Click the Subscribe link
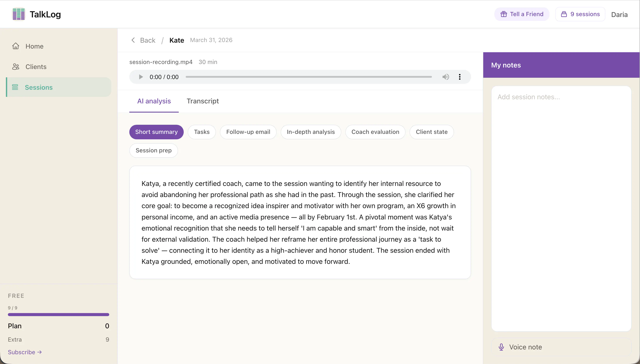 25,352
